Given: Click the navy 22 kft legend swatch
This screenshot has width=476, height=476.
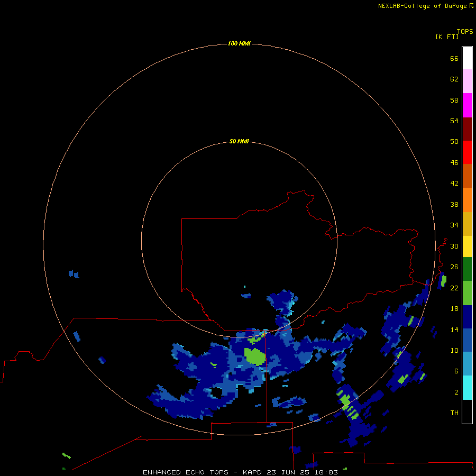Looking at the screenshot, I should (467, 317).
